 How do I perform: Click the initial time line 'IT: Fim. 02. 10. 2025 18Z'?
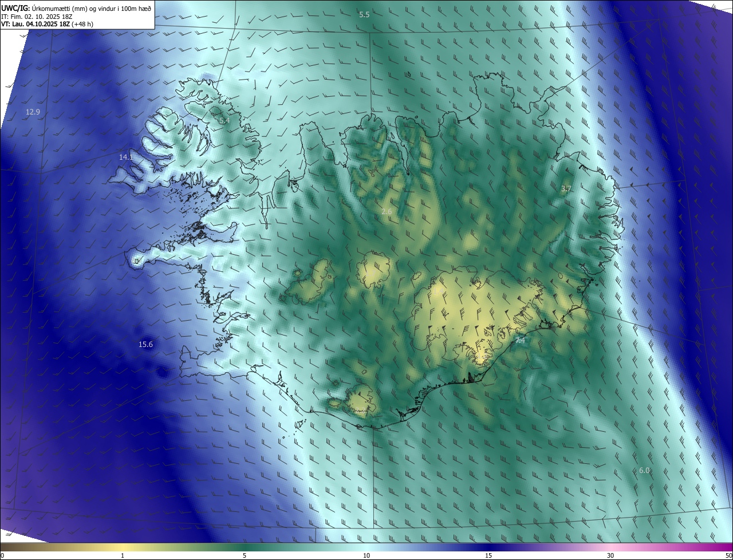(37, 17)
